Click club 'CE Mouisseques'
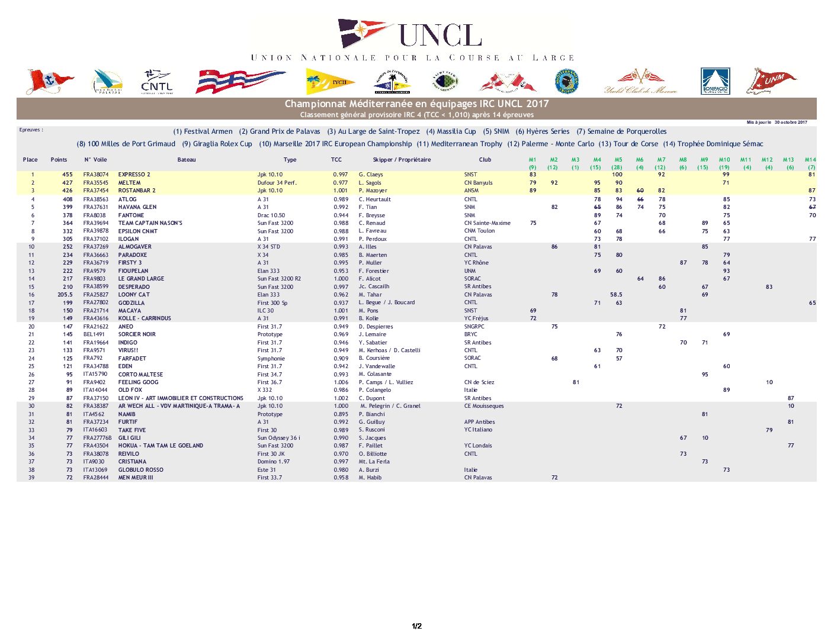834x644 pixels. pyautogui.click(x=484, y=406)
